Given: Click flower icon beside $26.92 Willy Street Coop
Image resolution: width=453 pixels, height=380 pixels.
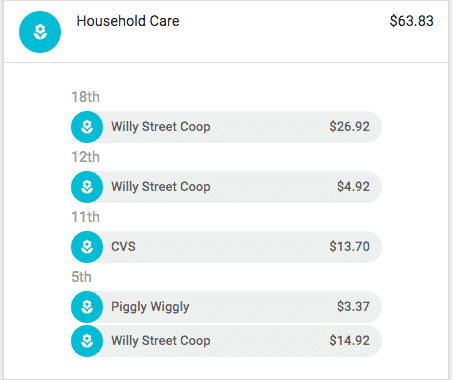Looking at the screenshot, I should (x=87, y=127).
